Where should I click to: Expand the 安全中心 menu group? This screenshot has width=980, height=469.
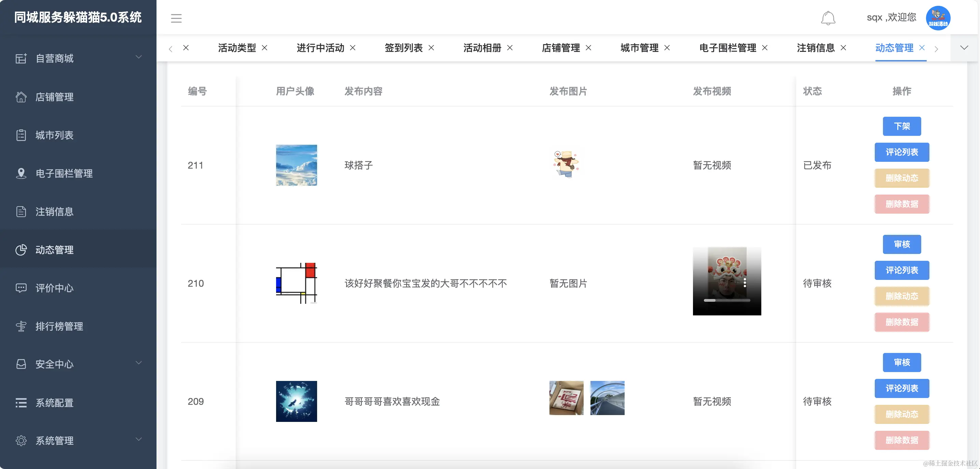pos(54,364)
